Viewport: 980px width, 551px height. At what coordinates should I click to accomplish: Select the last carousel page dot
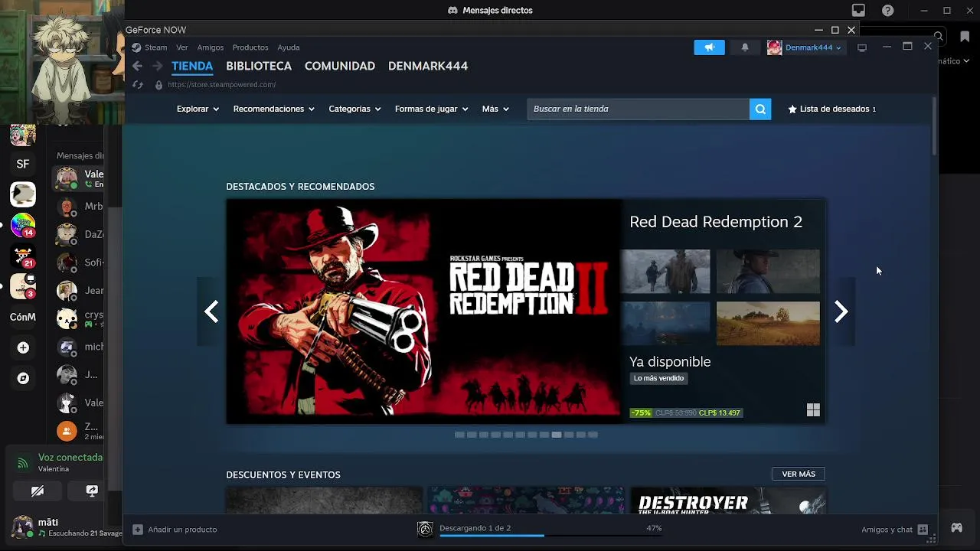click(593, 435)
